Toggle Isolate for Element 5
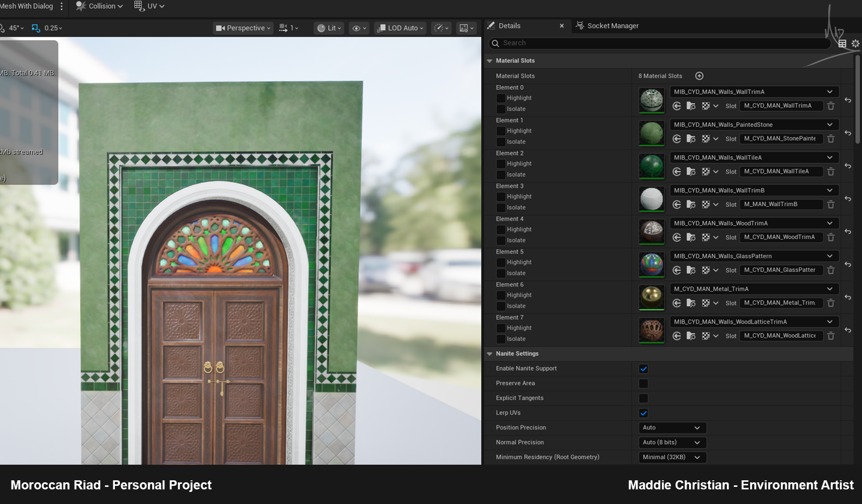 pyautogui.click(x=501, y=274)
